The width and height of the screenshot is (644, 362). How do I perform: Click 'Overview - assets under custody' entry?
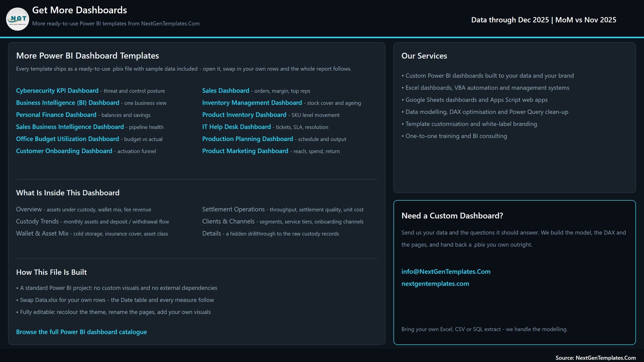pos(84,210)
